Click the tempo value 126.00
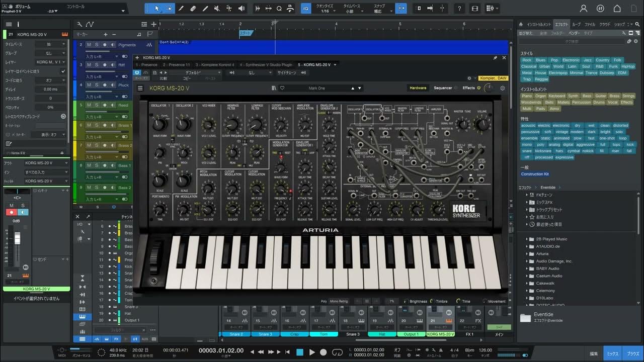 (485, 350)
